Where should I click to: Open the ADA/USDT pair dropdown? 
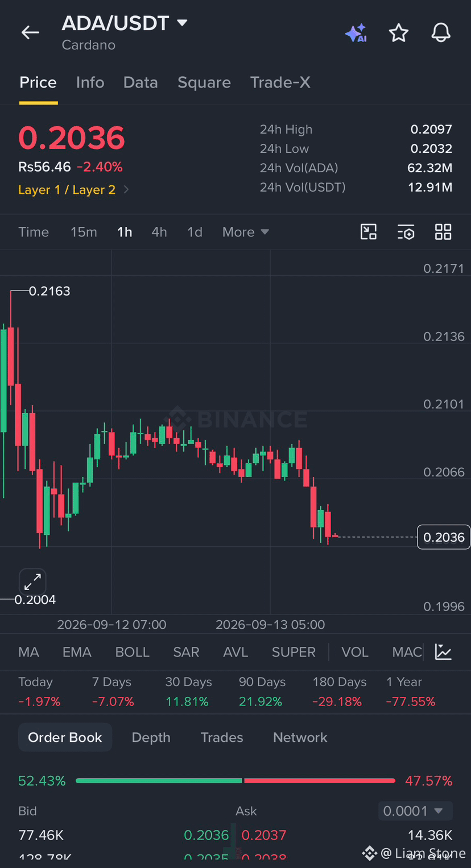coord(125,23)
